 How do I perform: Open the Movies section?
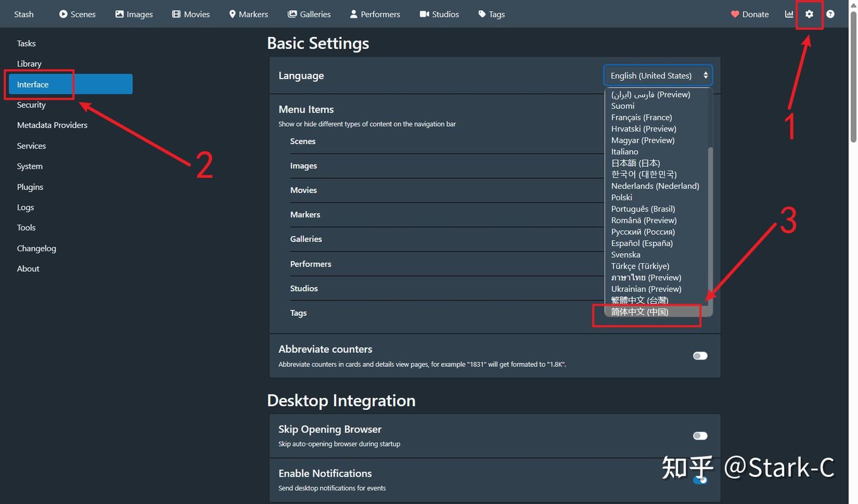pyautogui.click(x=190, y=14)
